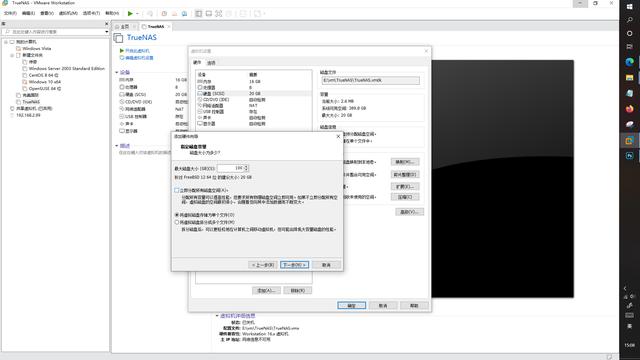Screen dimensions: 640x360
Task: Collapse the 描述 Description section triangle
Action: pyautogui.click(x=117, y=146)
